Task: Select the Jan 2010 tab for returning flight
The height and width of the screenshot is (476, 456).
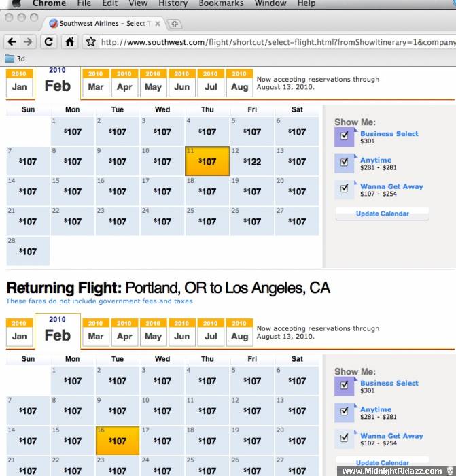Action: click(x=19, y=332)
